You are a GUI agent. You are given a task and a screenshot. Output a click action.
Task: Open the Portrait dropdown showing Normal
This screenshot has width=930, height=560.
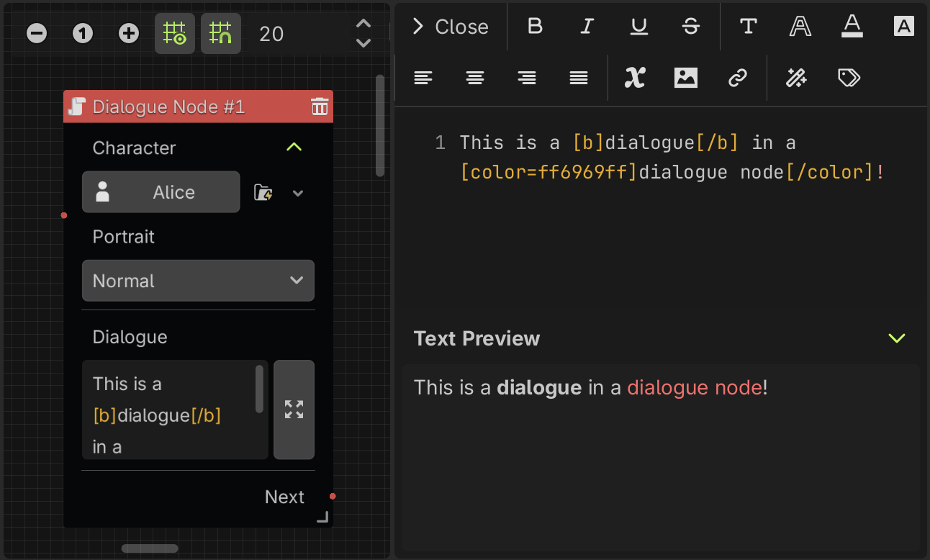[x=198, y=281]
